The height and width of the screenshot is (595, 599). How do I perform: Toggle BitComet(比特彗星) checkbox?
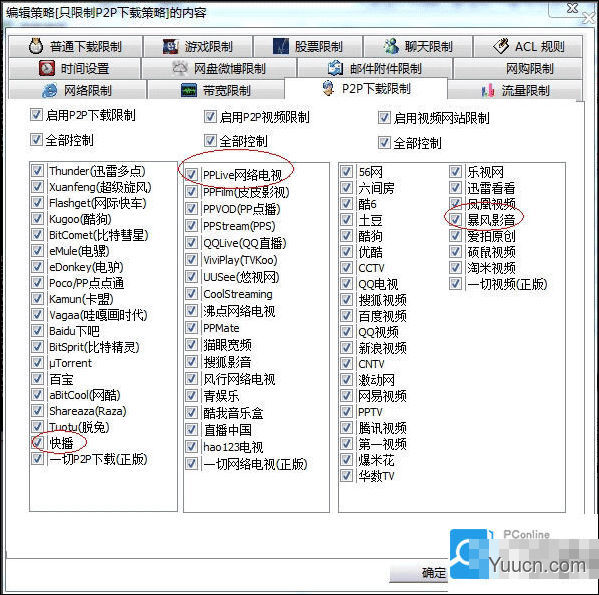pos(37,234)
